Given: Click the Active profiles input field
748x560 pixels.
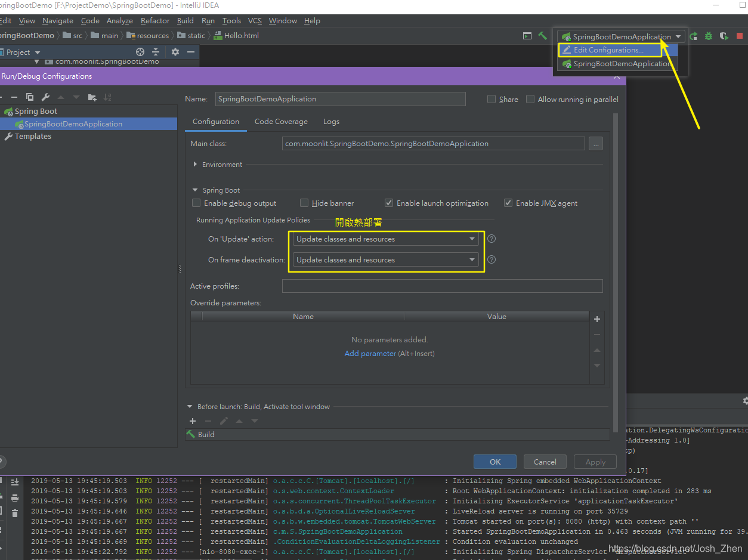Looking at the screenshot, I should [x=442, y=286].
